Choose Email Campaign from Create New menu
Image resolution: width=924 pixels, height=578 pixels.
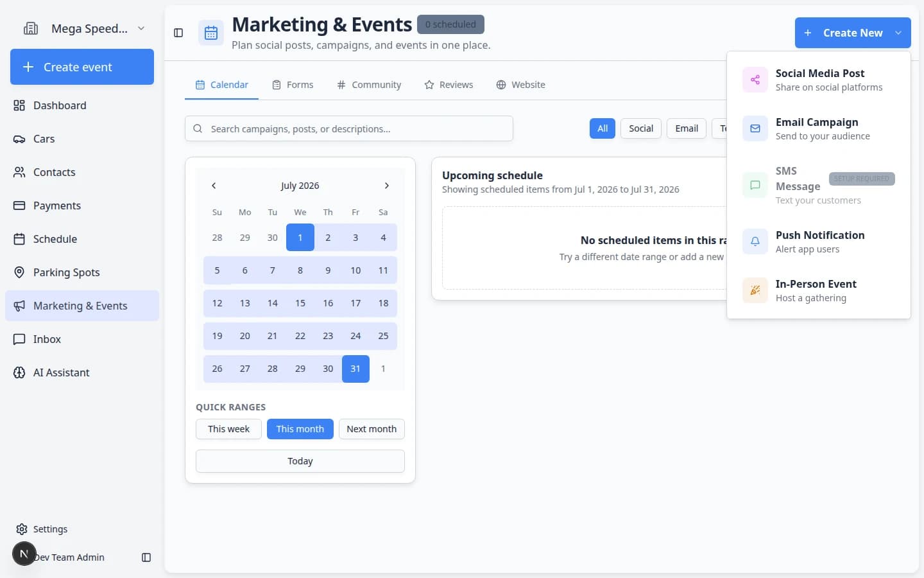pos(819,128)
